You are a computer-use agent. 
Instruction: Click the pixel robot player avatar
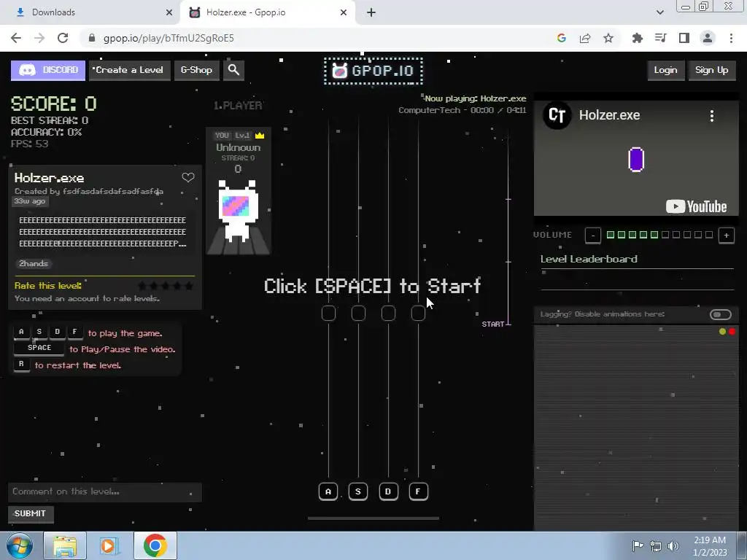coord(239,211)
